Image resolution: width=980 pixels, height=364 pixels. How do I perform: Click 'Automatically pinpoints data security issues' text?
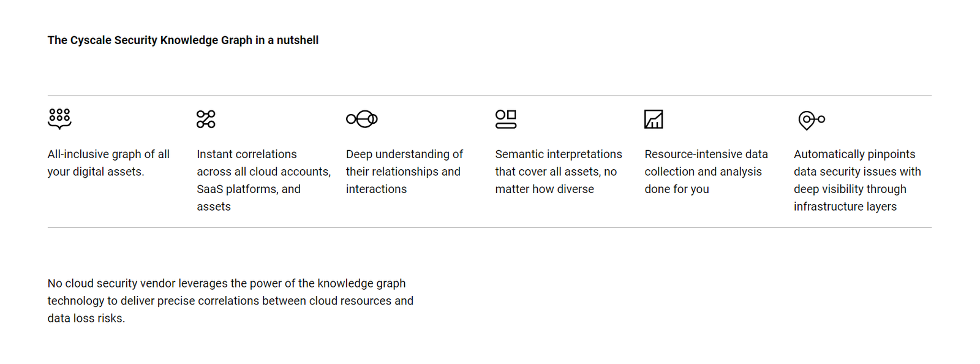pos(858,163)
